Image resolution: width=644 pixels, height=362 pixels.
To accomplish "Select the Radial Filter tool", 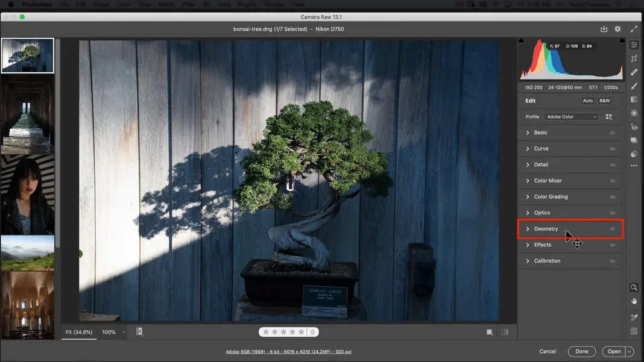I will pos(634,113).
